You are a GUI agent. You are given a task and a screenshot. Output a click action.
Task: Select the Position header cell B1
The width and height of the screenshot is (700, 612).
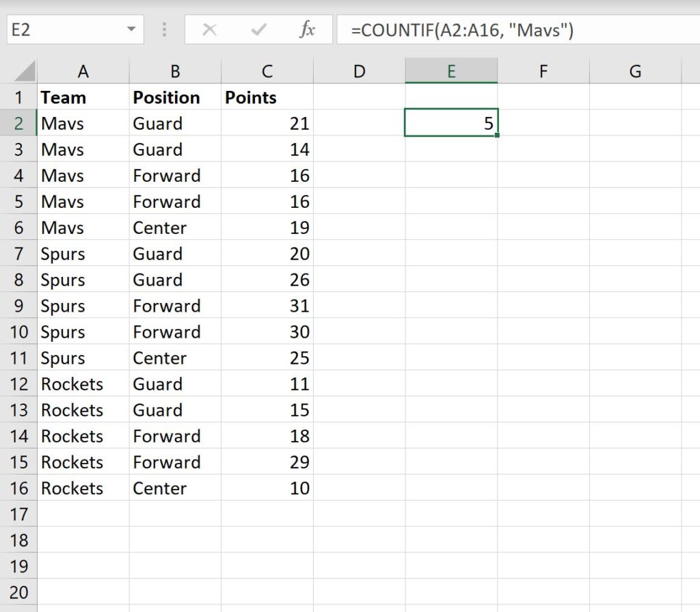point(175,97)
